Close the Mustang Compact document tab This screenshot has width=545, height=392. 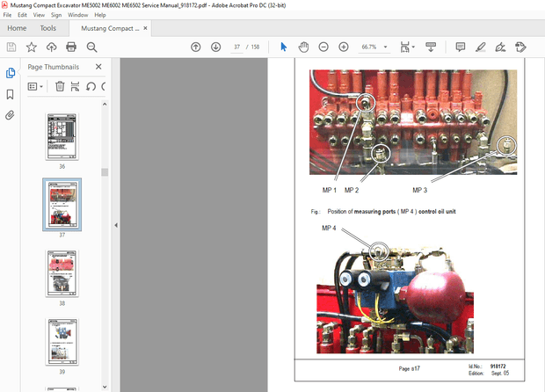145,28
